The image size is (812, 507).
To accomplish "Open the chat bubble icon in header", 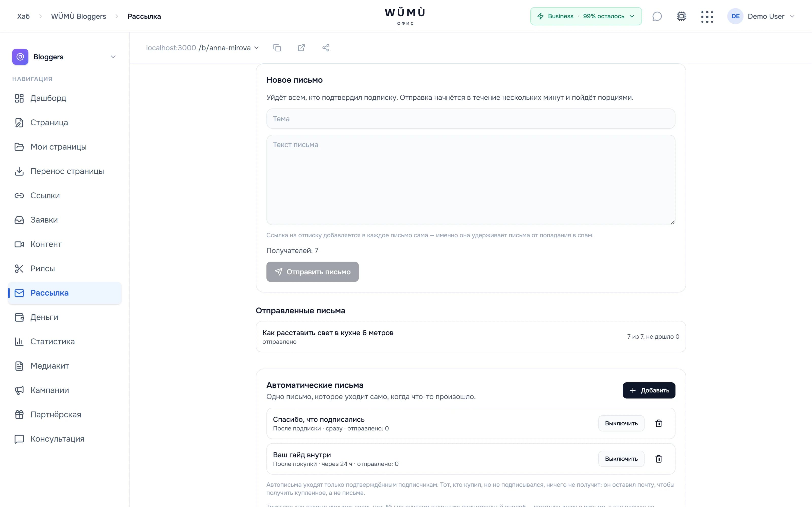I will point(657,16).
